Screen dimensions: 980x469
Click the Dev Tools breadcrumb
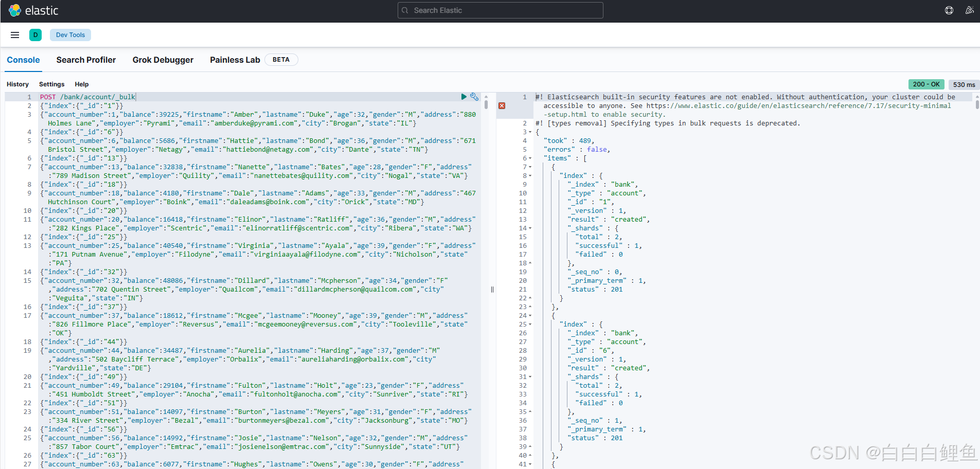click(x=70, y=34)
